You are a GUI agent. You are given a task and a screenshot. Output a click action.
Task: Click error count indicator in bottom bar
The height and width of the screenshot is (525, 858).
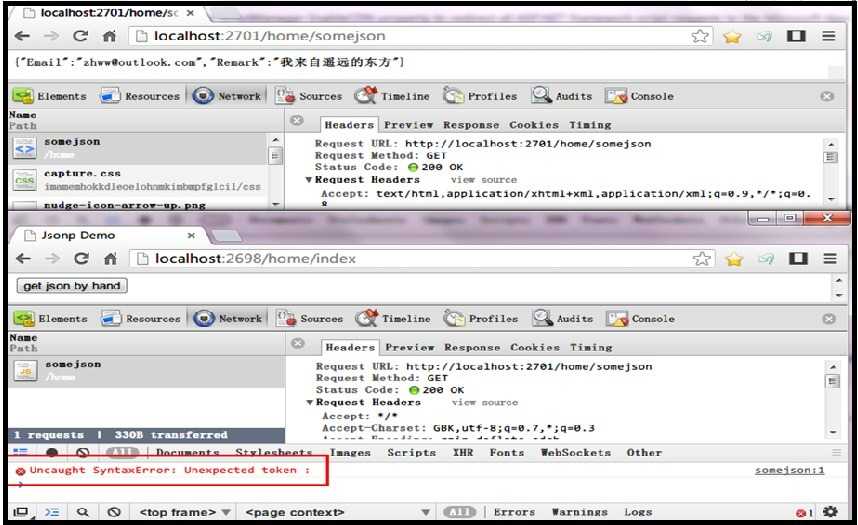point(804,513)
